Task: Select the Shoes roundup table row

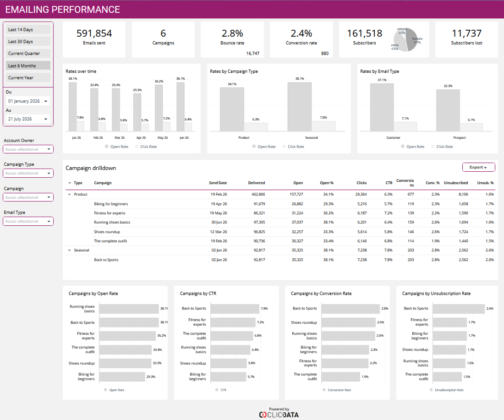Action: coord(280,232)
